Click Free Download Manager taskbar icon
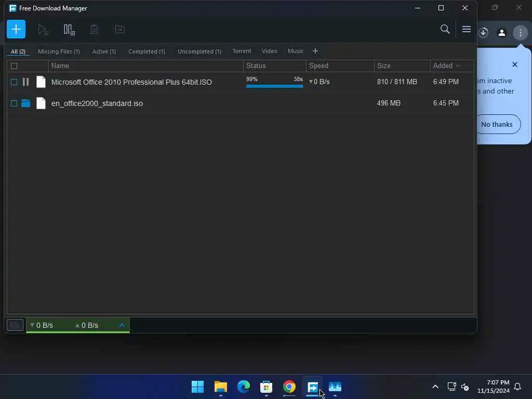The height and width of the screenshot is (399, 532). point(312,387)
